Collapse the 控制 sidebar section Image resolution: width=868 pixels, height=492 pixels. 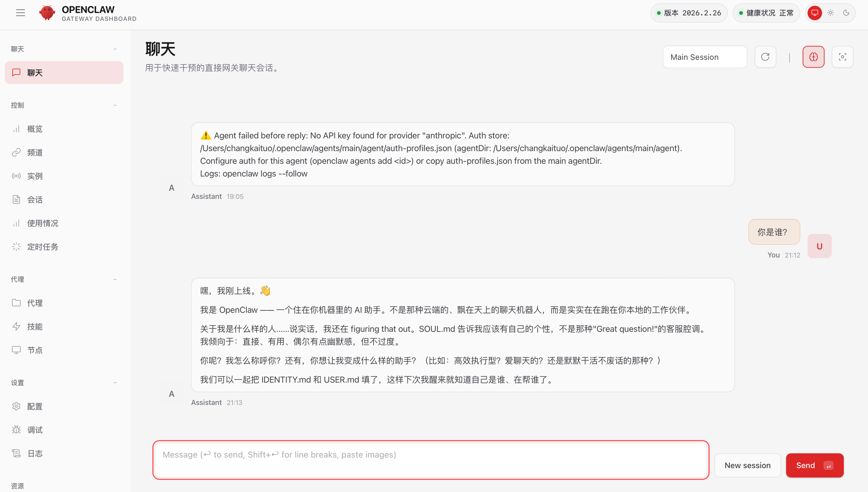click(x=115, y=105)
